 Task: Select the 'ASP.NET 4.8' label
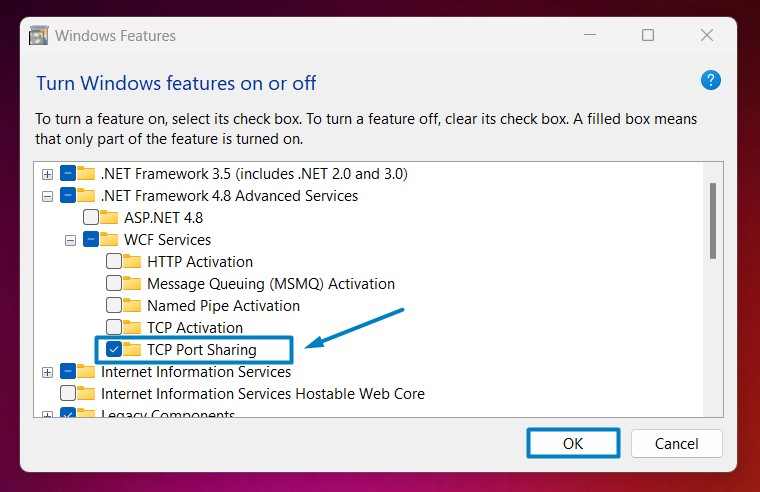coord(163,218)
